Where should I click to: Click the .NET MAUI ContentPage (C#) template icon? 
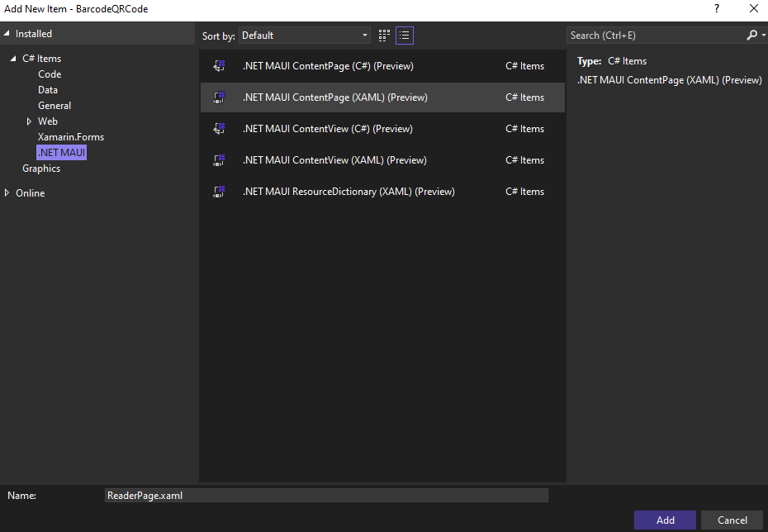[220, 65]
